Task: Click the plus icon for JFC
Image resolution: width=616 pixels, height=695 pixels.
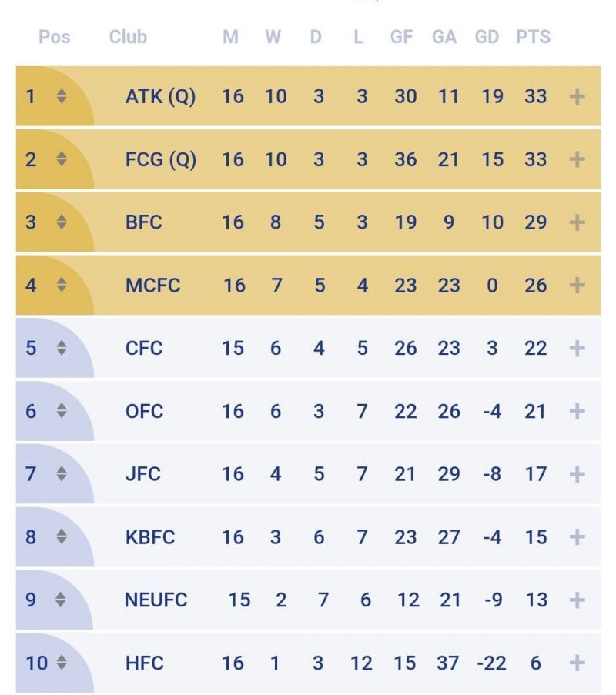Action: 577,475
